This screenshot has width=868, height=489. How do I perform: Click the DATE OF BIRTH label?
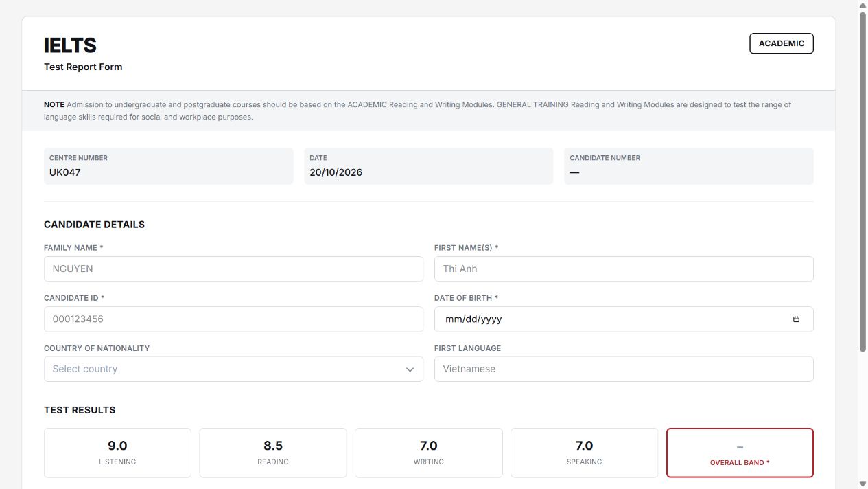coord(467,298)
